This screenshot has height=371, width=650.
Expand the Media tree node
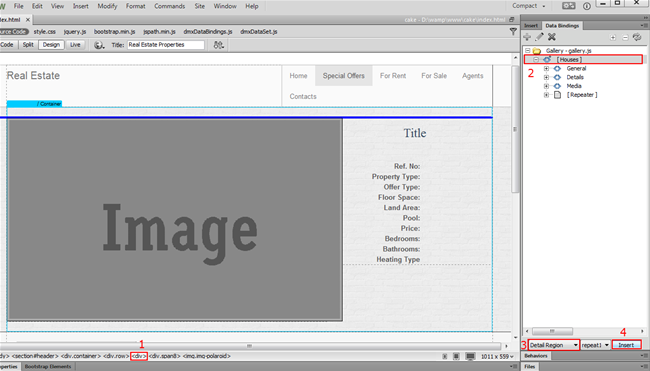(x=546, y=86)
